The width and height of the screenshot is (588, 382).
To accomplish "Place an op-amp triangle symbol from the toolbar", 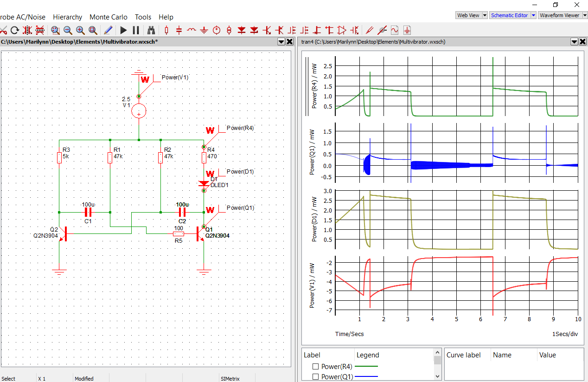I will (342, 30).
